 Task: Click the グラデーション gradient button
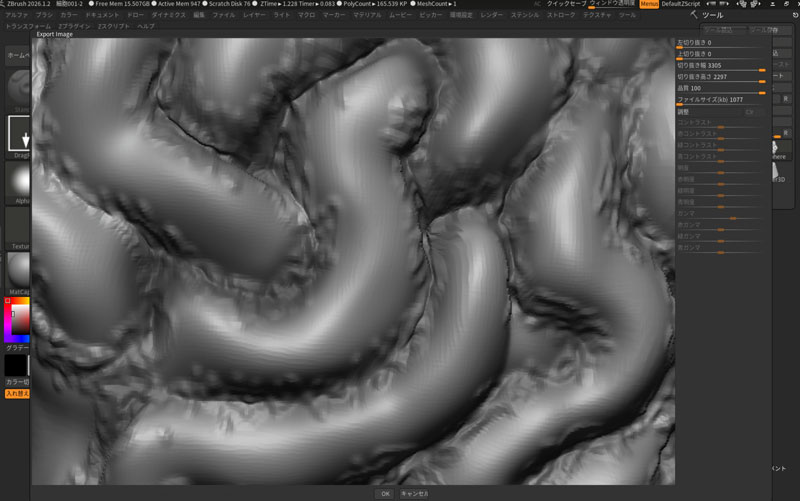(x=17, y=348)
